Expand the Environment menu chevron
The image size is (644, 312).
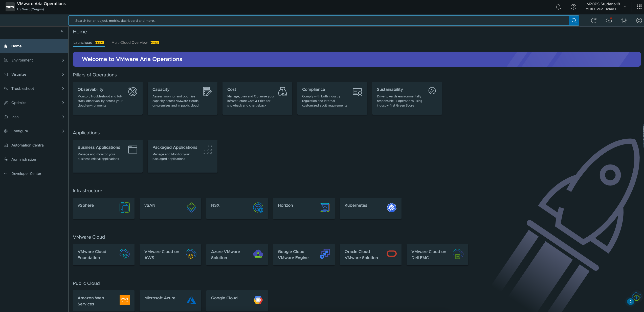[63, 60]
